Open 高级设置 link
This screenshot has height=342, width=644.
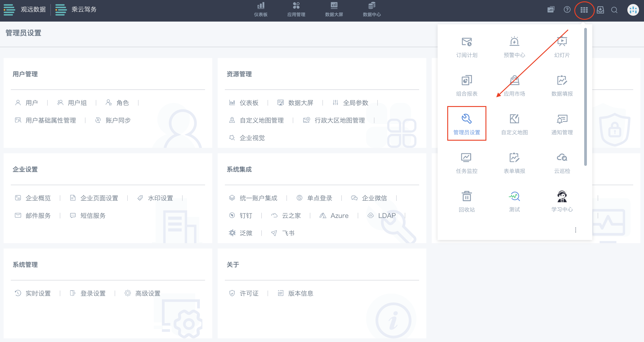point(143,293)
